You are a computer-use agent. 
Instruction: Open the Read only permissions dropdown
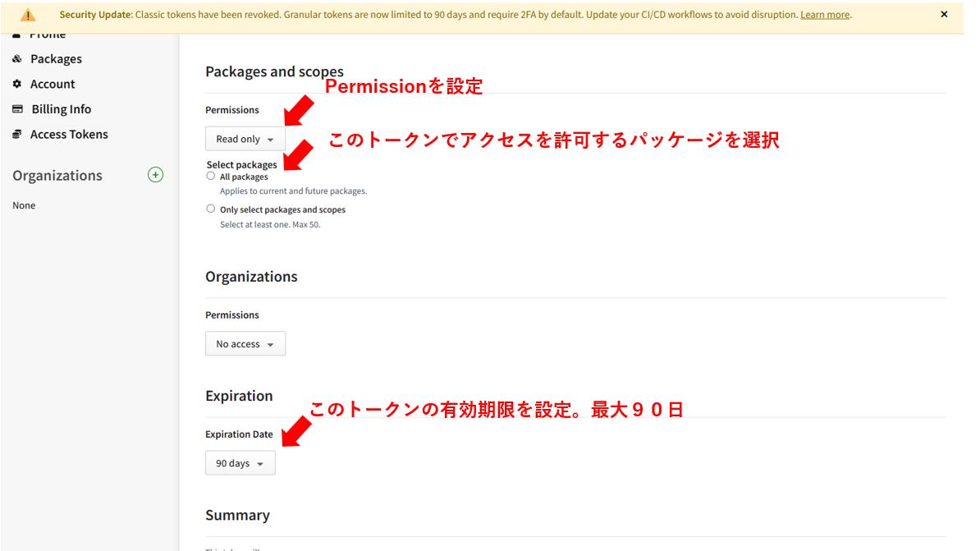click(245, 139)
